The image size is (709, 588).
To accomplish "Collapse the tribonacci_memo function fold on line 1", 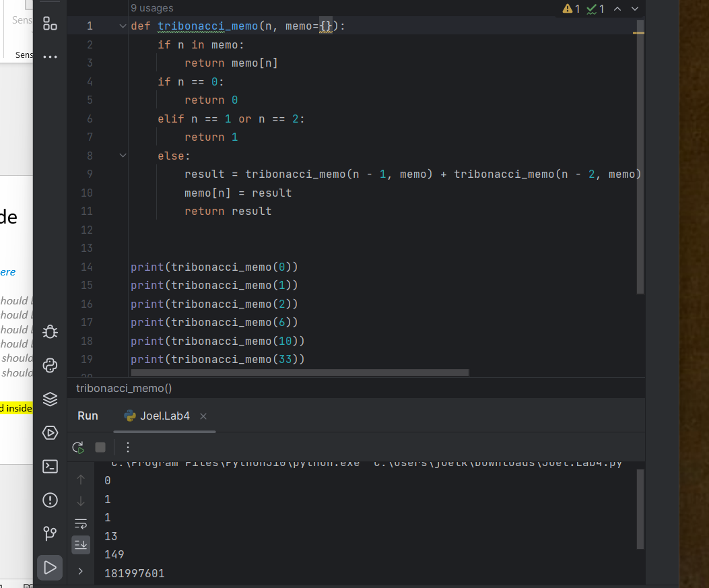I will point(123,26).
